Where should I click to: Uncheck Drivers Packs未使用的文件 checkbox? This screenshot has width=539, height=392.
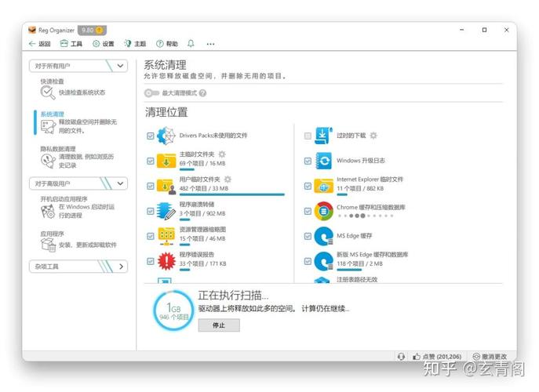pyautogui.click(x=151, y=136)
